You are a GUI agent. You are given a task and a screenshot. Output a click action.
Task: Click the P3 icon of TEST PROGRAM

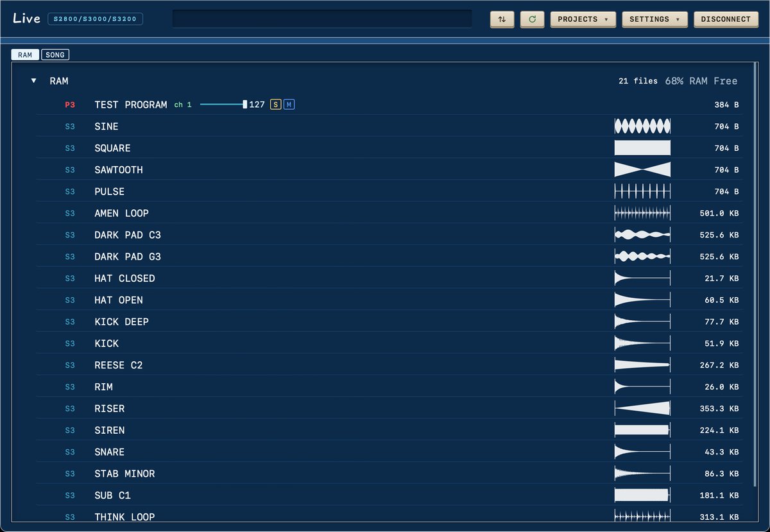click(x=70, y=105)
